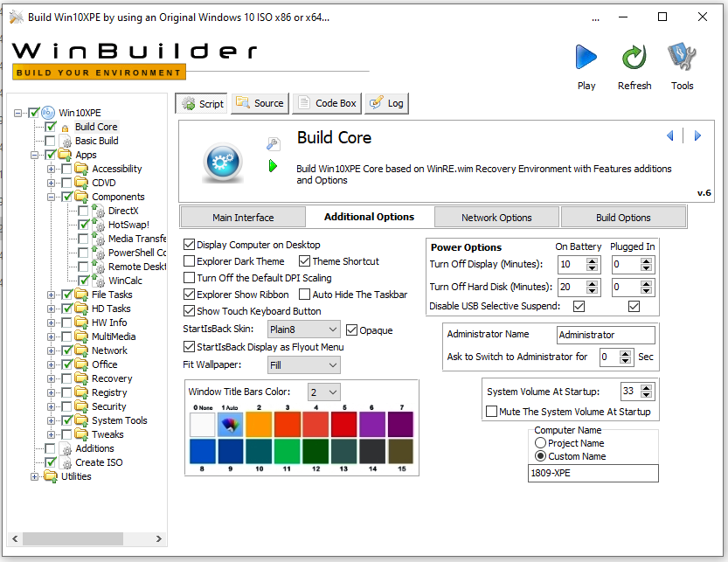Viewport: 728px width, 562px height.
Task: Enable Auto Hide The Taskbar checkbox
Action: pyautogui.click(x=304, y=295)
